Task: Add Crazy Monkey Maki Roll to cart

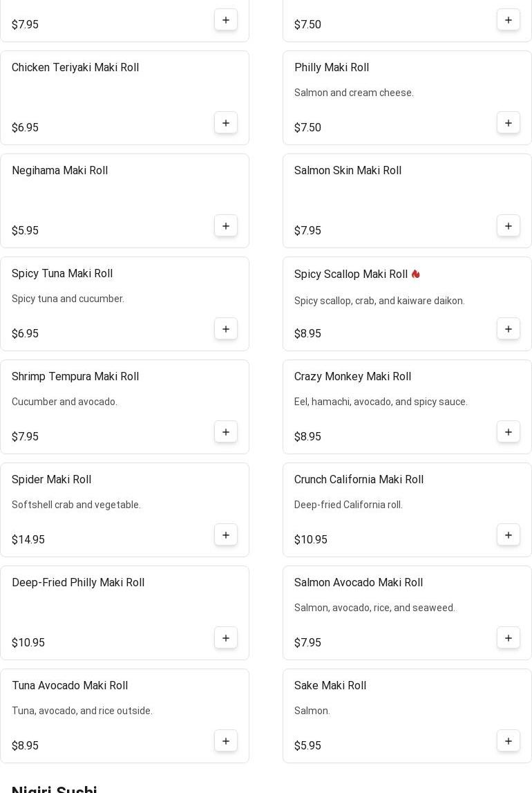Action: tap(509, 432)
